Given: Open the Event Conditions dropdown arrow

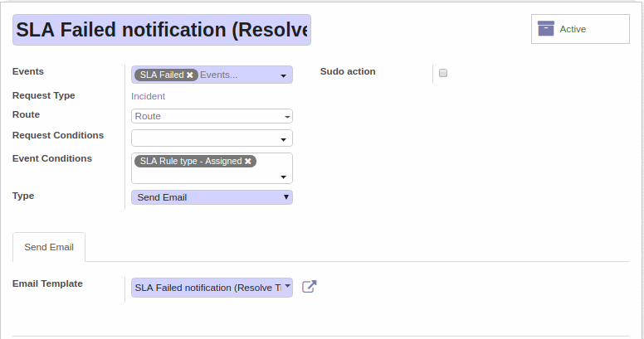Looking at the screenshot, I should (283, 177).
